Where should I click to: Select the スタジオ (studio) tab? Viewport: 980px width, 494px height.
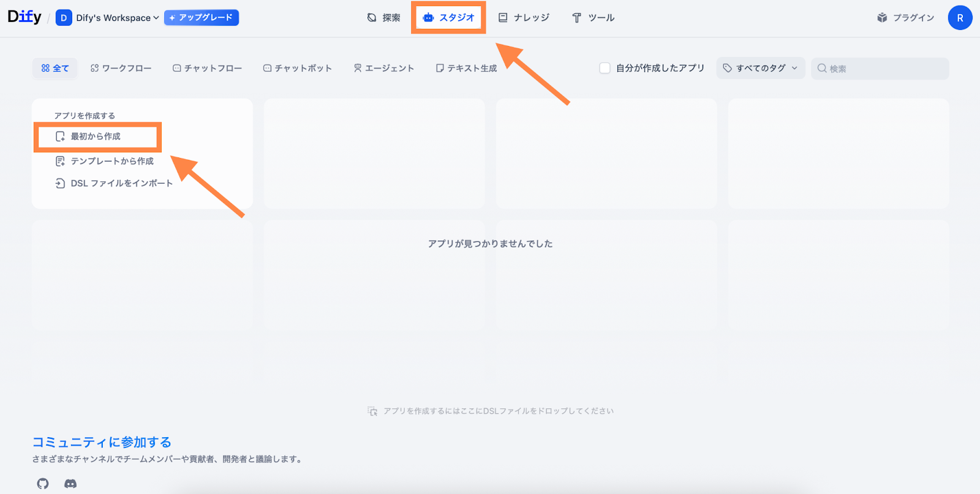(x=449, y=18)
